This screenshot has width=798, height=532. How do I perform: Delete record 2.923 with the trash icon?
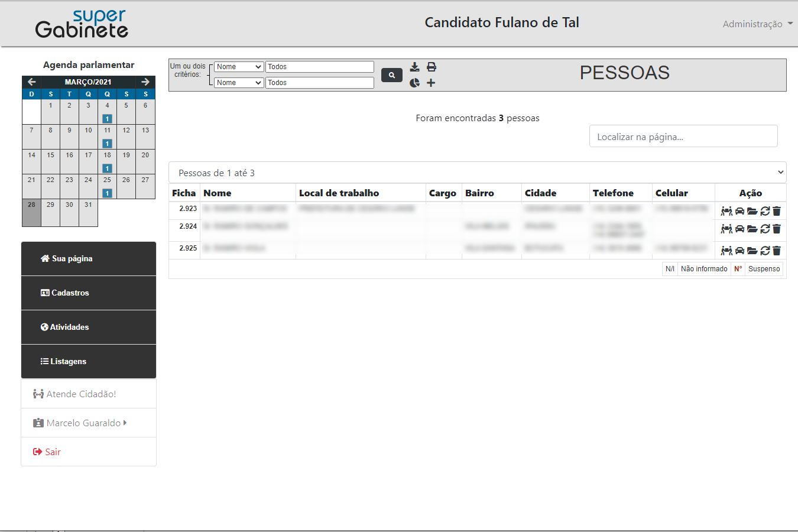click(x=777, y=211)
